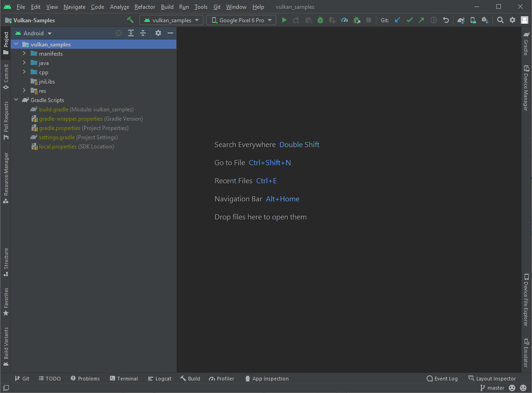The width and height of the screenshot is (532, 393).
Task: Collapse the vulkan_samples project root
Action: tap(16, 44)
